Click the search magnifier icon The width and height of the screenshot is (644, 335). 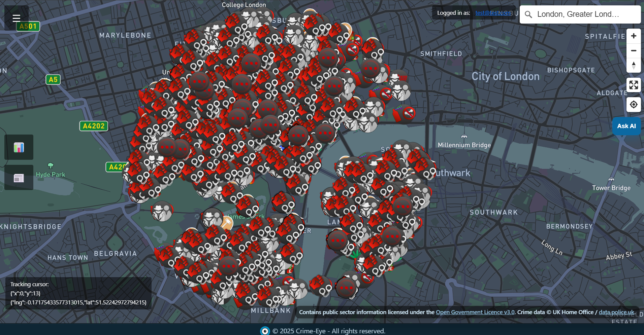click(528, 14)
